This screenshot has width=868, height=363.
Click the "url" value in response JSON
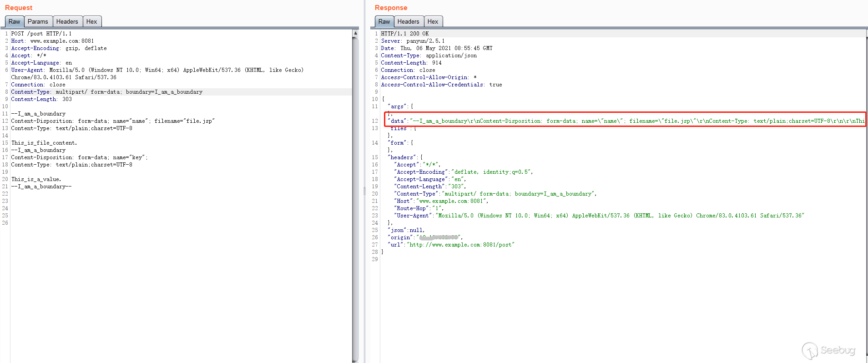[x=460, y=245]
